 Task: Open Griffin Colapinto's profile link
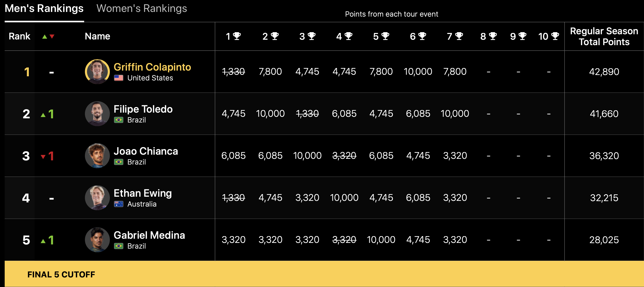(x=152, y=67)
